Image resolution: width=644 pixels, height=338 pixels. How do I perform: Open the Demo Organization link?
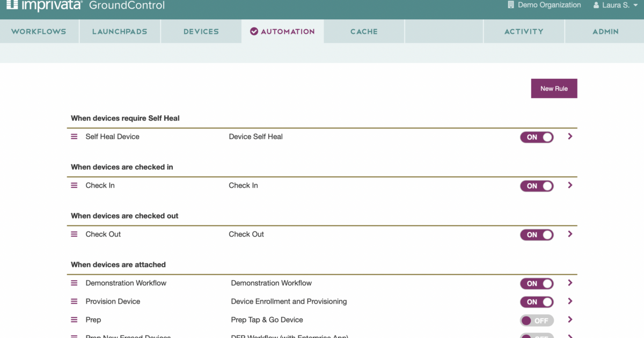pos(549,5)
